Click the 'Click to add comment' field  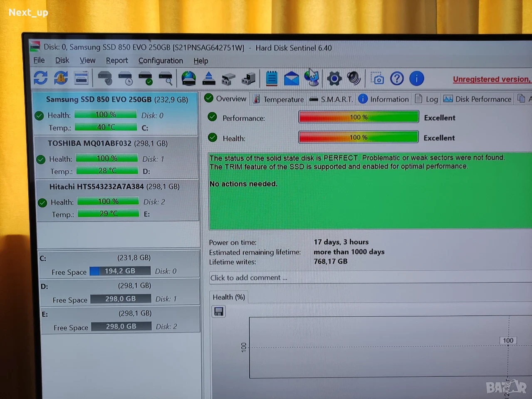[370, 278]
